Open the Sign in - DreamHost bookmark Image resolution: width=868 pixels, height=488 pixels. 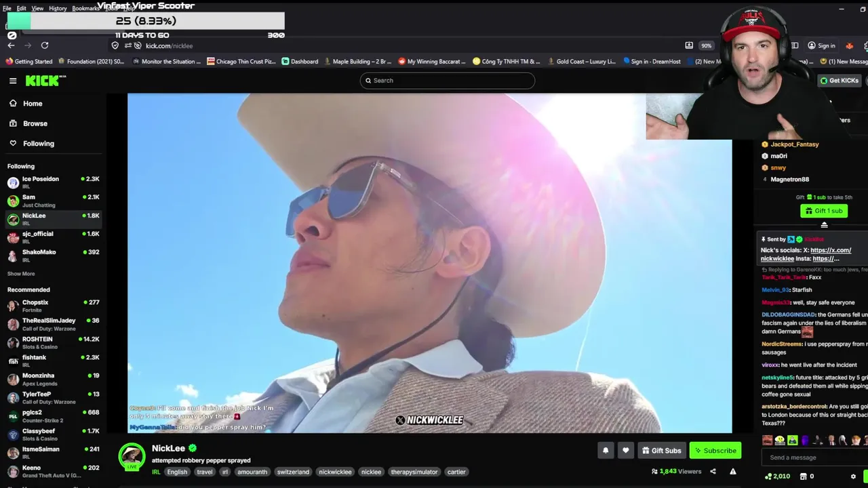click(x=652, y=61)
